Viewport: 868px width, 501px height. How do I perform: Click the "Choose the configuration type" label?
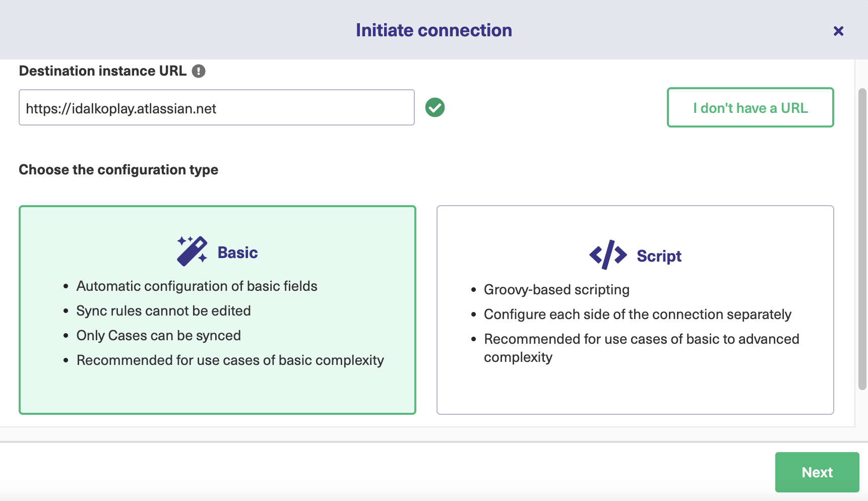[118, 170]
